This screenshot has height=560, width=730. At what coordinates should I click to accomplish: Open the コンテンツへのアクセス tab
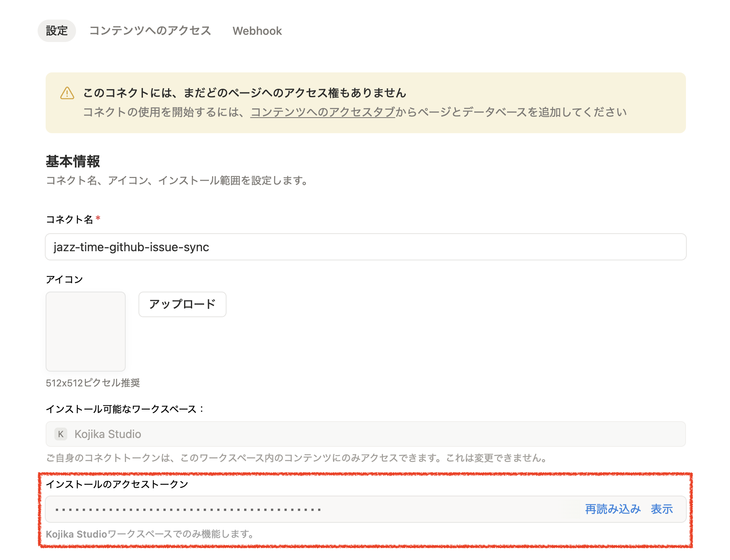(x=150, y=31)
